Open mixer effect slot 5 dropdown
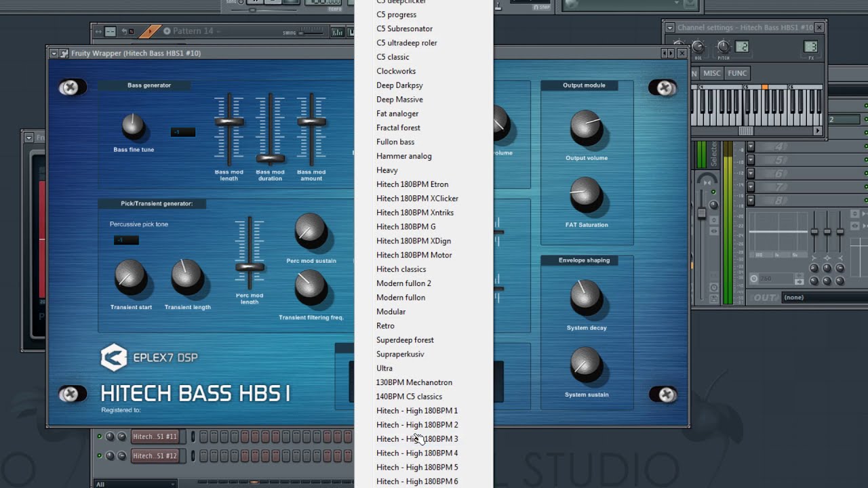Viewport: 868px width, 488px height. (x=751, y=160)
